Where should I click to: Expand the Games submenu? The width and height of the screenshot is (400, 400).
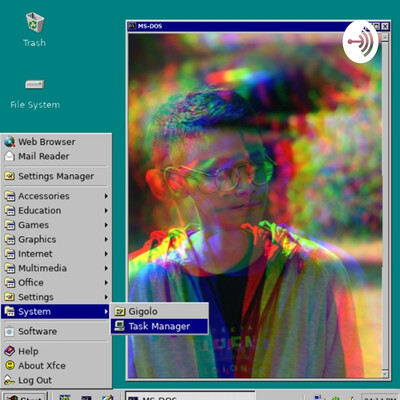pyautogui.click(x=56, y=225)
